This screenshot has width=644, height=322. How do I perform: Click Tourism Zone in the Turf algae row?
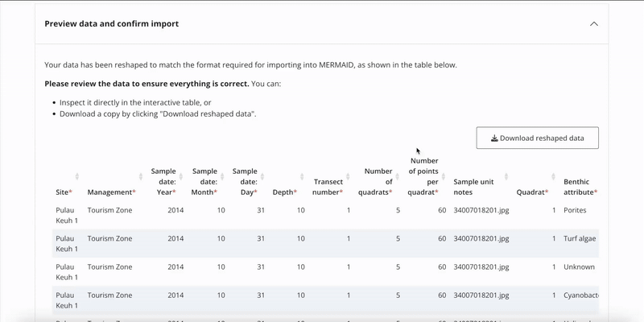(109, 238)
